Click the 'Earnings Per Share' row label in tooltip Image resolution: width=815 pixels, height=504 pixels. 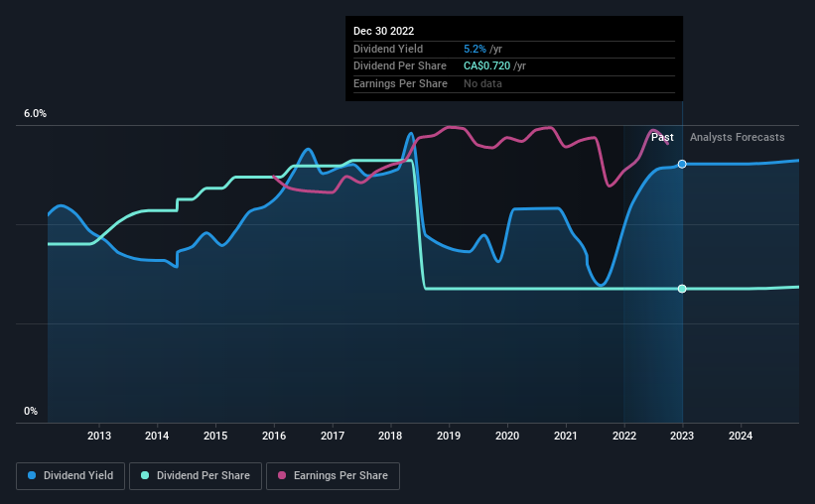[400, 83]
